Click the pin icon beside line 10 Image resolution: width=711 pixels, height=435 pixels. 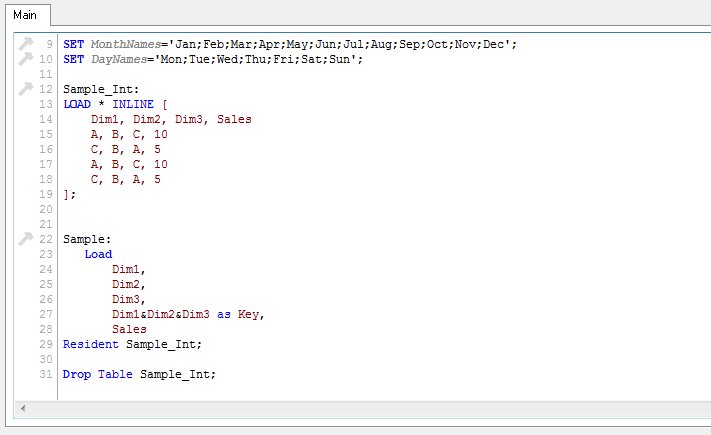click(26, 59)
